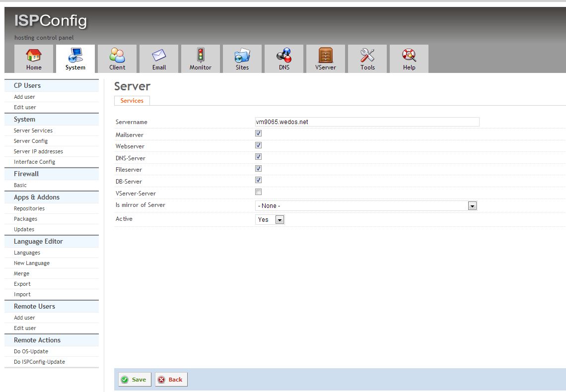Select the System module icon

(75, 55)
